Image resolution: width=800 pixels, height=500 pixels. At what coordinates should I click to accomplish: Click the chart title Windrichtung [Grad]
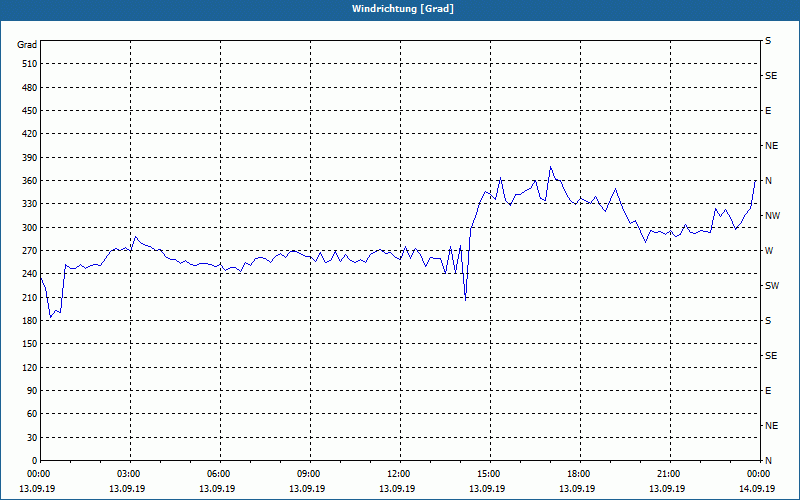(x=403, y=9)
